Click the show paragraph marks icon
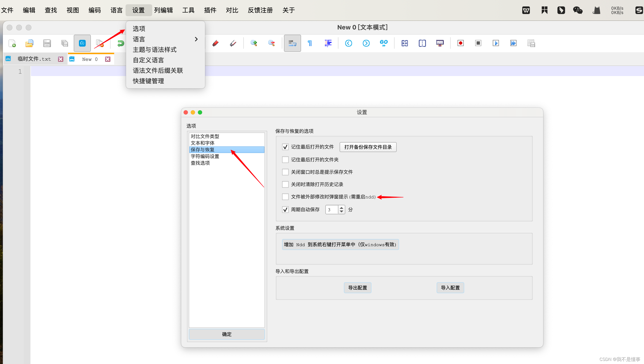 click(x=310, y=43)
